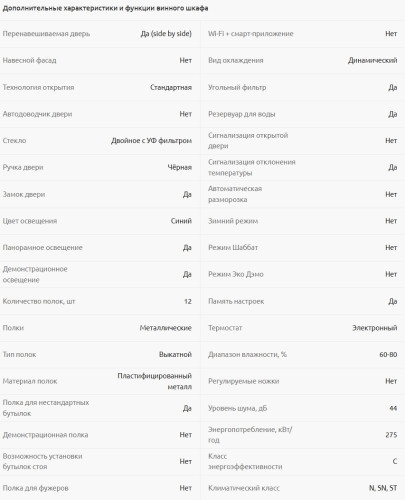Select the 'Режим Шаббат' label
The height and width of the screenshot is (500, 405).
(x=233, y=248)
